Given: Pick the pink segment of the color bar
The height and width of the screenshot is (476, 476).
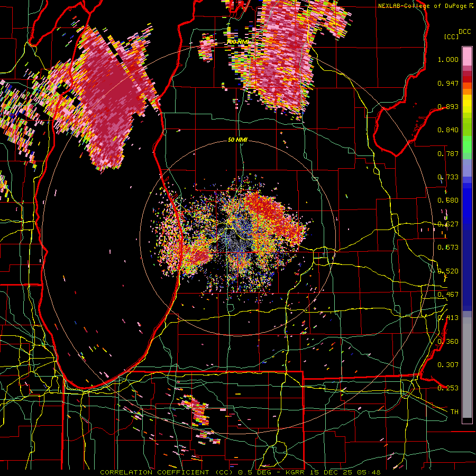Looking at the screenshot, I should (x=467, y=56).
